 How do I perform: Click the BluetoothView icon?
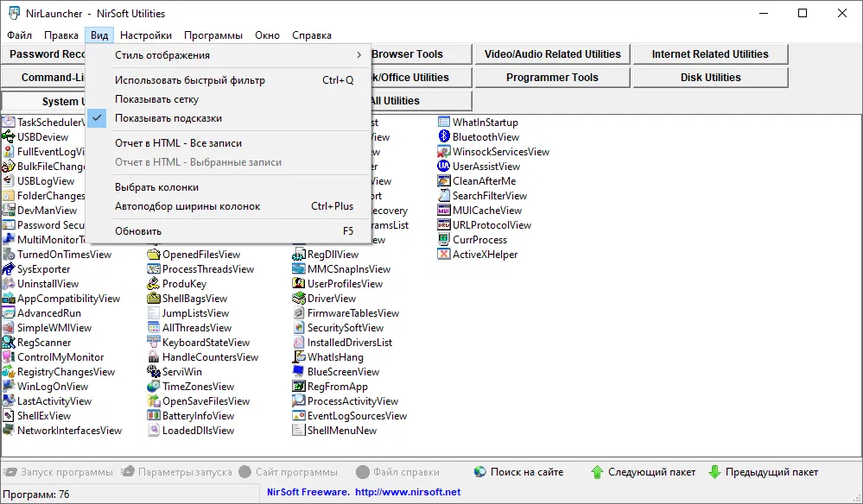tap(444, 137)
